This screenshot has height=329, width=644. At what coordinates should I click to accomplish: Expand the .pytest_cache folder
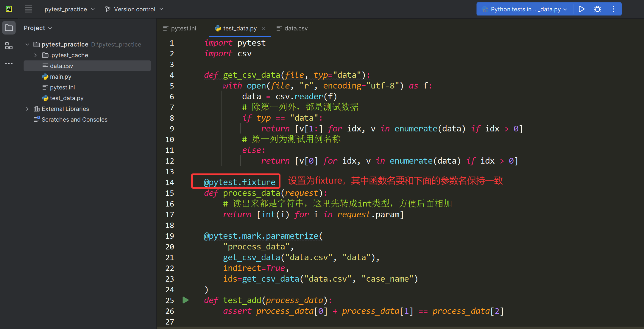[35, 55]
